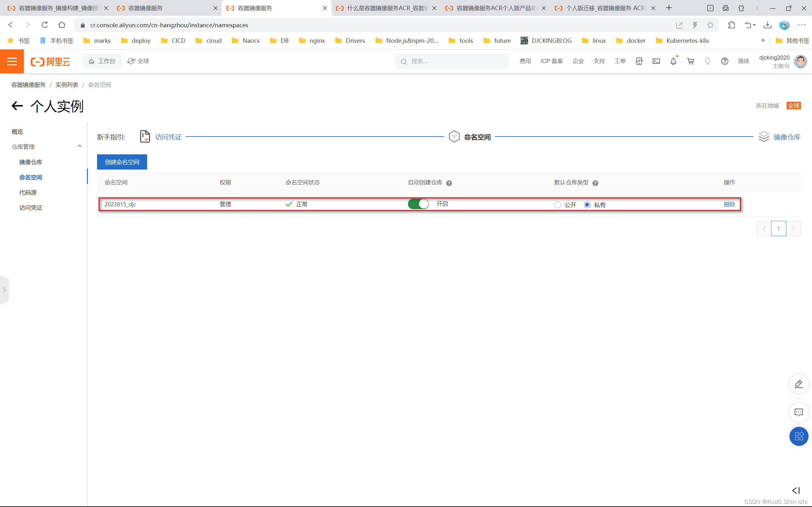Click back arrow beside 个人实例
The width and height of the screenshot is (812, 507).
pyautogui.click(x=17, y=106)
